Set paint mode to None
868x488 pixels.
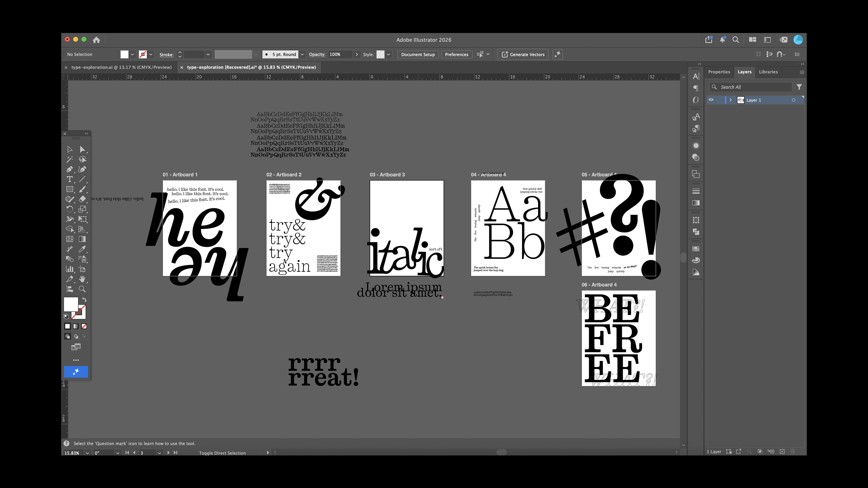coord(84,326)
